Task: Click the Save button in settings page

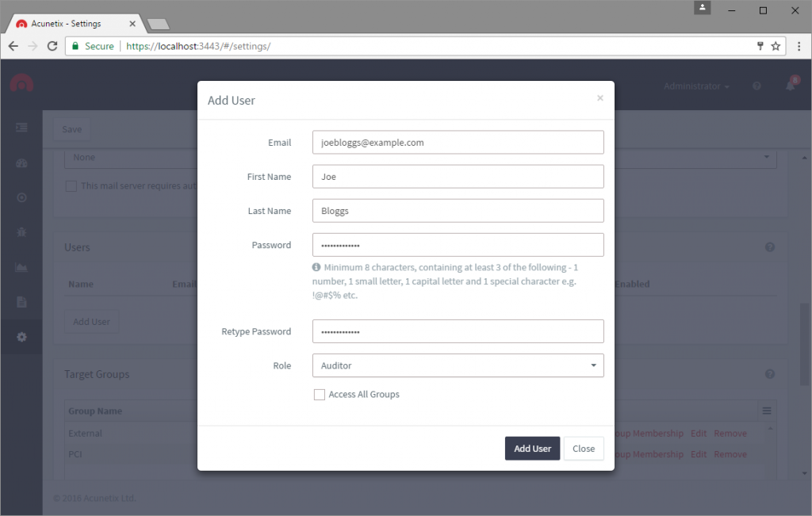Action: pos(72,129)
